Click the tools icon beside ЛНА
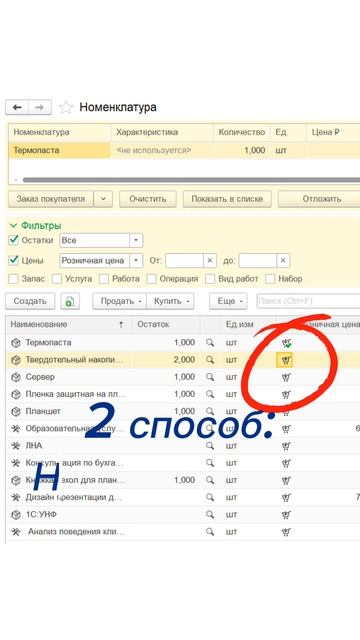The width and height of the screenshot is (360, 640). [x=16, y=446]
